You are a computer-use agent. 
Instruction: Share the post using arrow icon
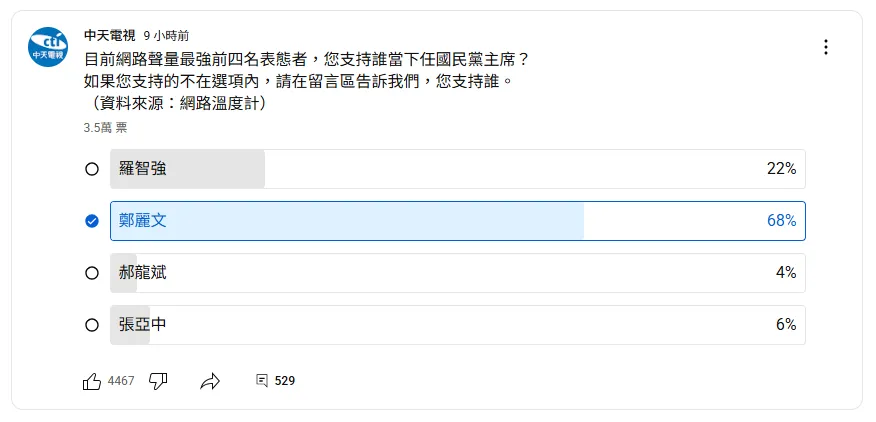(x=210, y=381)
